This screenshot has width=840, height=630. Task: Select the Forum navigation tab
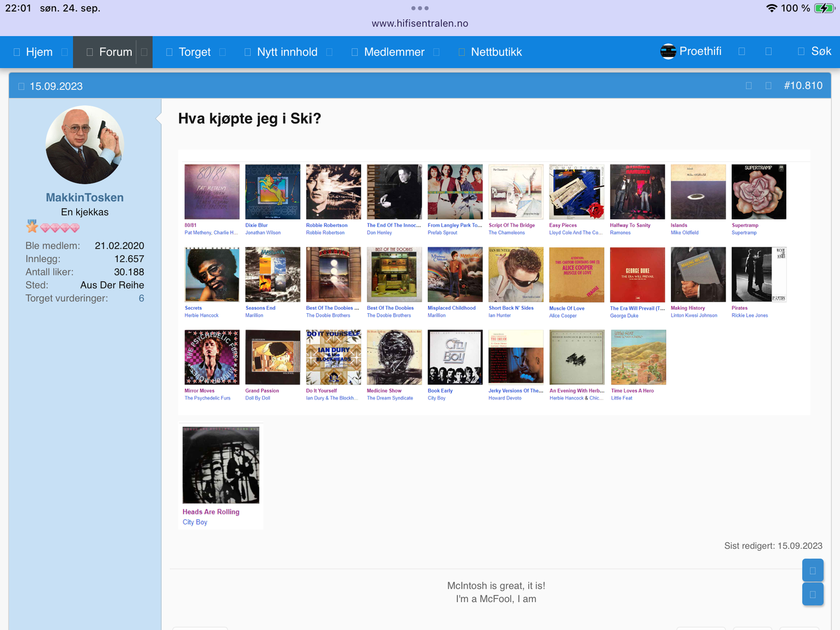pos(116,52)
